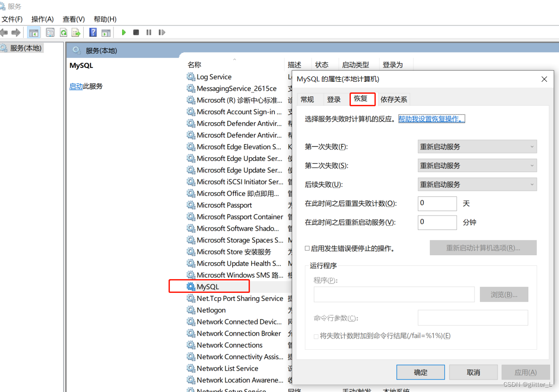Click the restart service minutes field
Viewport: 559px width, 392px height.
pos(437,222)
